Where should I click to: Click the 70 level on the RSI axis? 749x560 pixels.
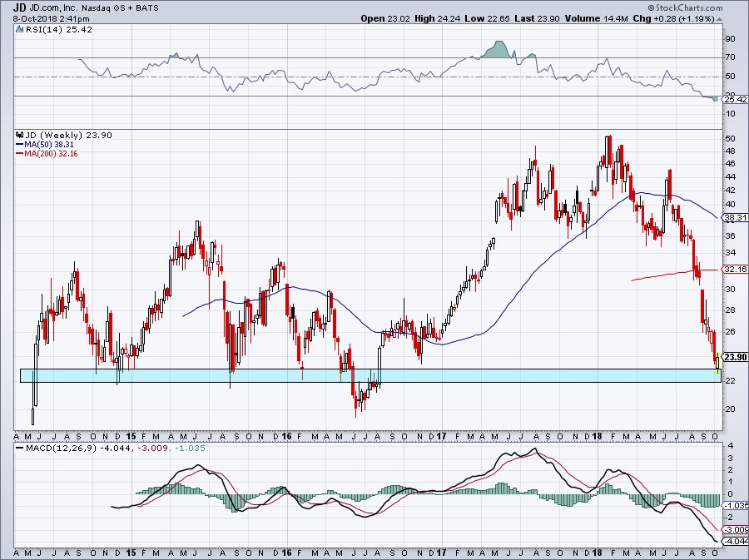point(731,57)
